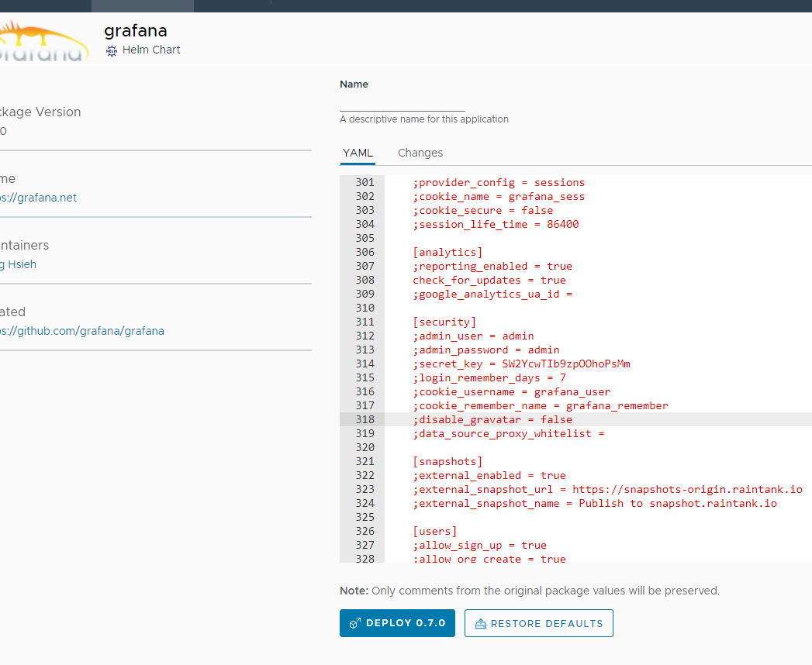Click the secret_key value line

tap(521, 364)
